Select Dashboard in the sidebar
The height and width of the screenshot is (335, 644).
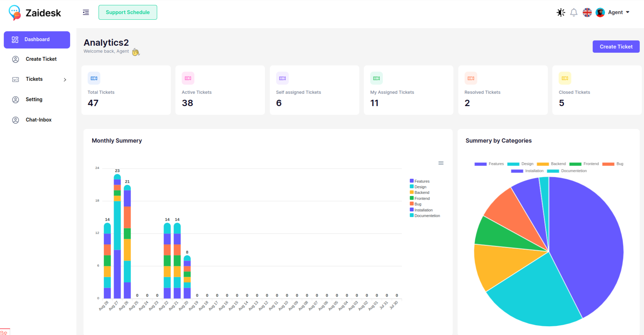coord(37,40)
